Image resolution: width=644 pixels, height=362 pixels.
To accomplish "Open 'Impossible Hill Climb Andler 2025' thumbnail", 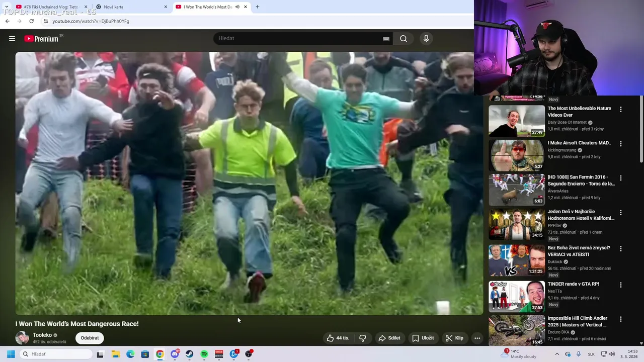I will 517,330.
